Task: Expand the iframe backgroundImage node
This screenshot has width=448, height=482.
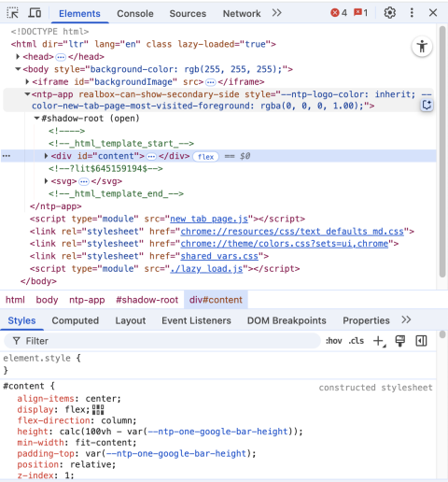Action: (27, 81)
